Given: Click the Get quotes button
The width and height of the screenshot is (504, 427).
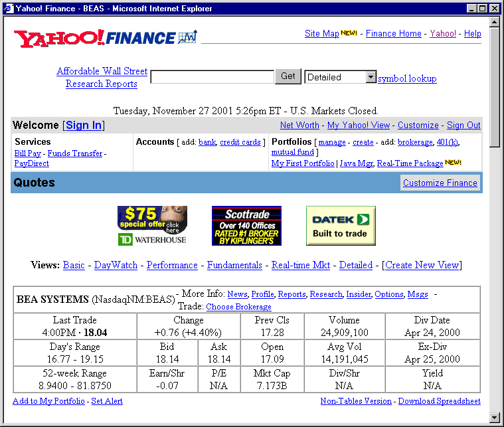Looking at the screenshot, I should (x=288, y=76).
